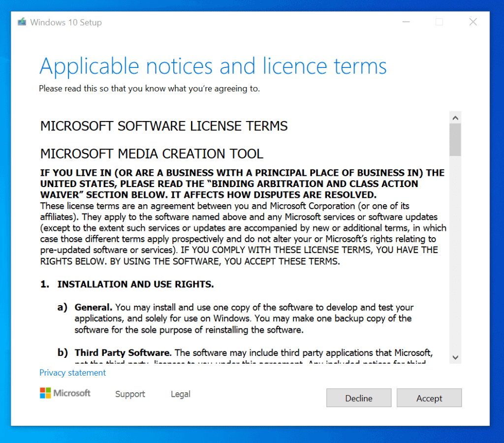The image size is (504, 443).
Task: Minimize the Windows 10 Setup window
Action: 406,22
